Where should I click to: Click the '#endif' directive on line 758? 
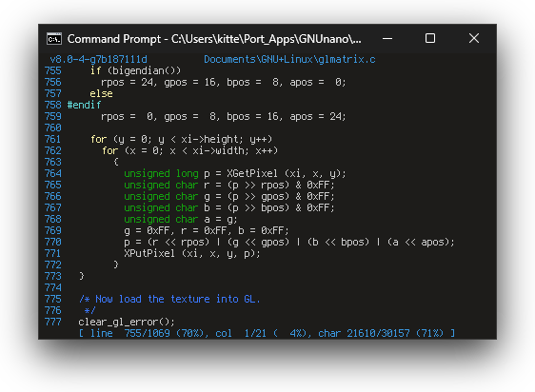click(x=85, y=105)
